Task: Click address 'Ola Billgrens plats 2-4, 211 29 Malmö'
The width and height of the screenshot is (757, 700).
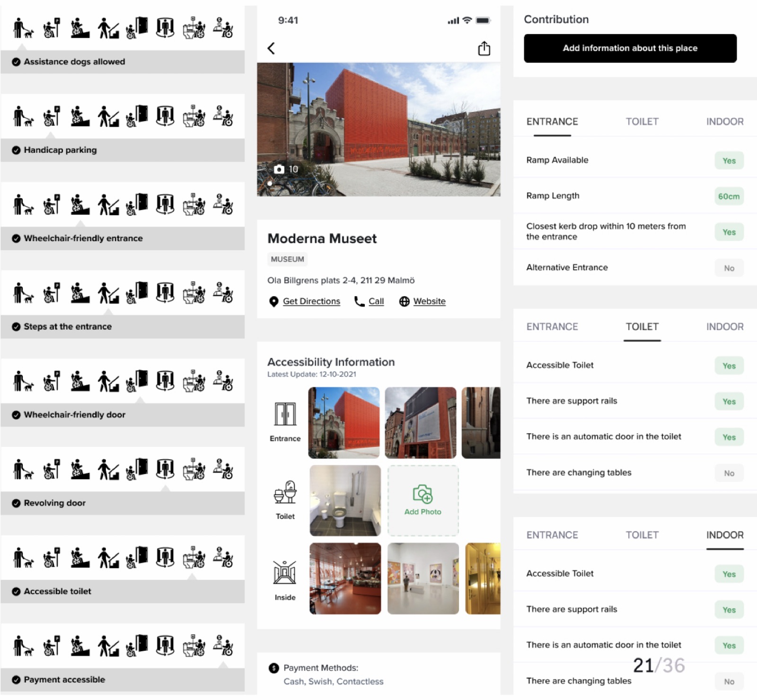Action: (341, 280)
